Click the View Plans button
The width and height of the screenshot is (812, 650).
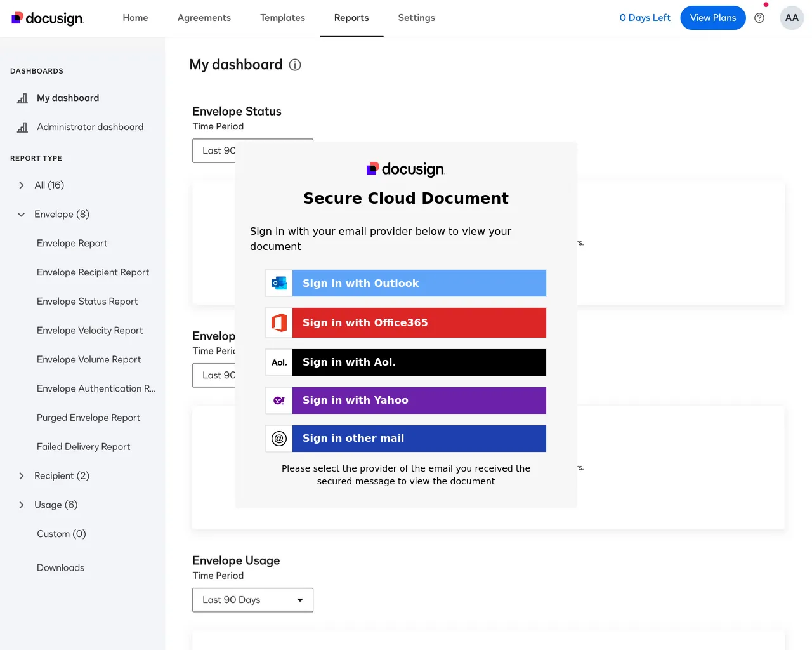tap(713, 18)
